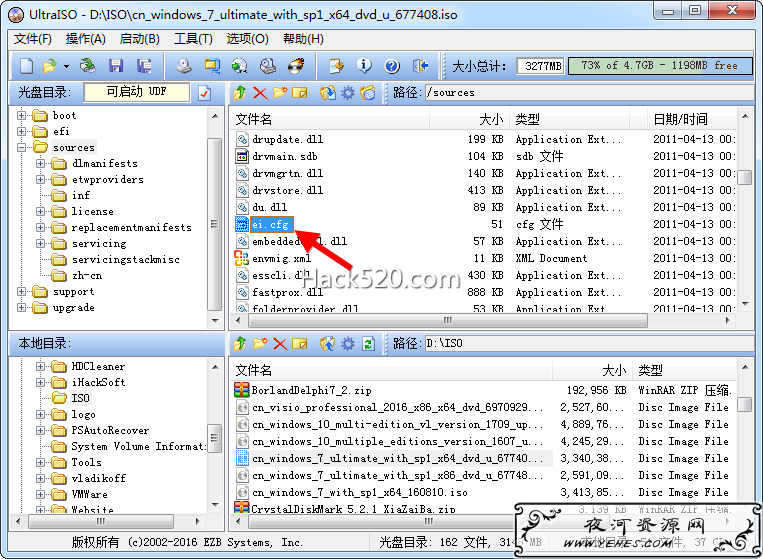Image resolution: width=763 pixels, height=559 pixels.
Task: Expand the dlmanifests folder node
Action: pos(40,163)
